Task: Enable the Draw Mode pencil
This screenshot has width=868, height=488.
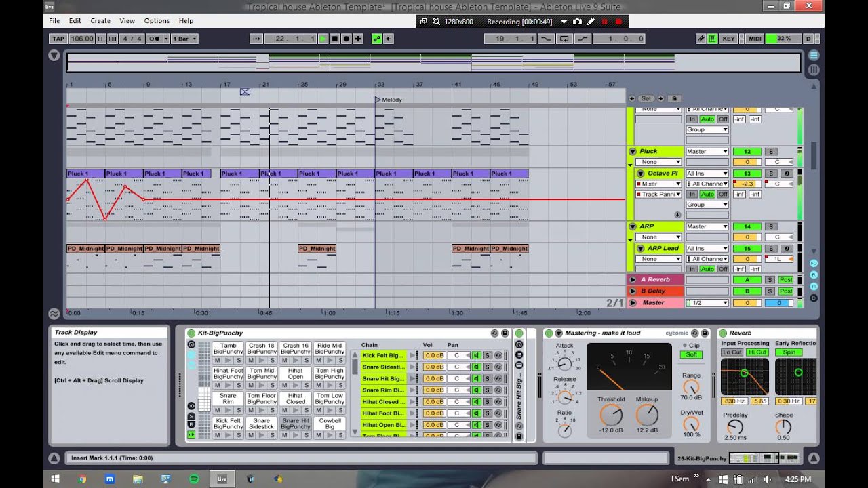Action: 701,39
